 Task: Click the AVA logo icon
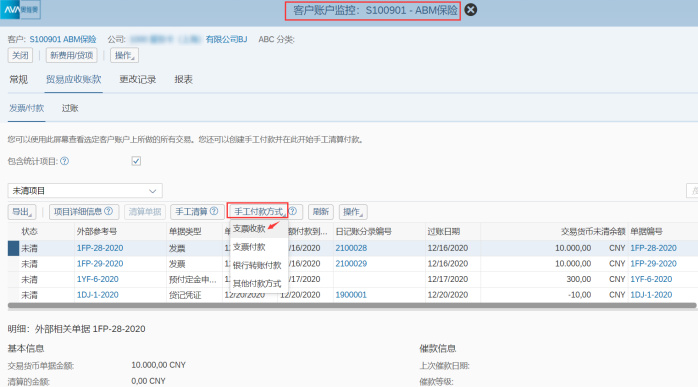coord(20,9)
